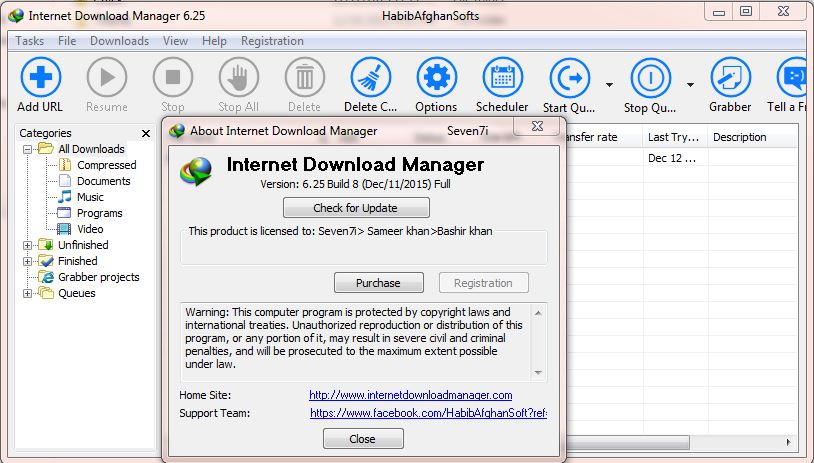Screen dimensions: 814x463
Task: Click the download list horizontal scrollbar thumb
Action: click(x=628, y=442)
